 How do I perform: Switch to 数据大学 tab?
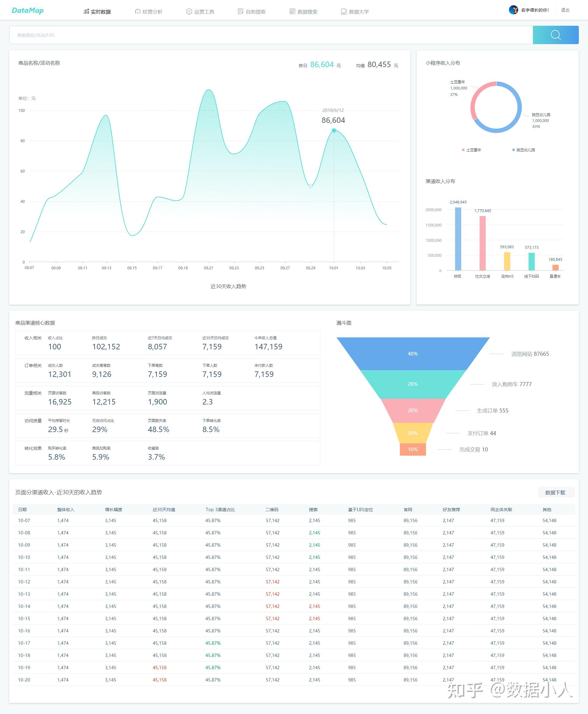[x=358, y=12]
